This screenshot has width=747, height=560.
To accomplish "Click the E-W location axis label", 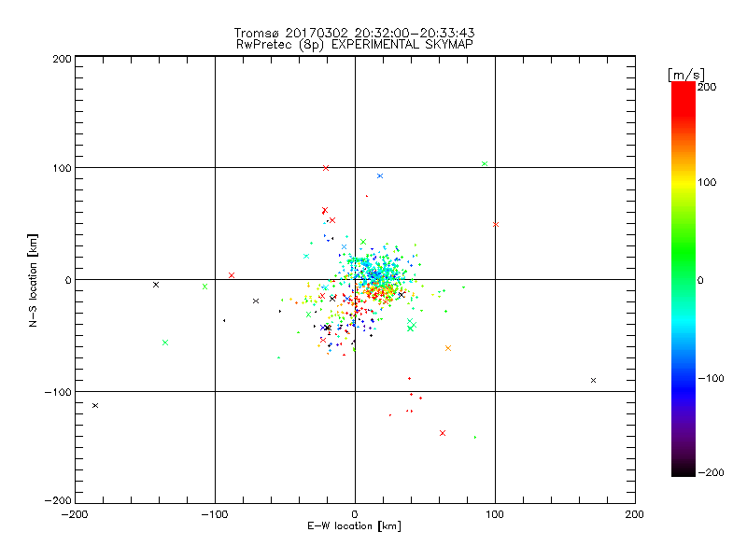I will click(x=354, y=525).
